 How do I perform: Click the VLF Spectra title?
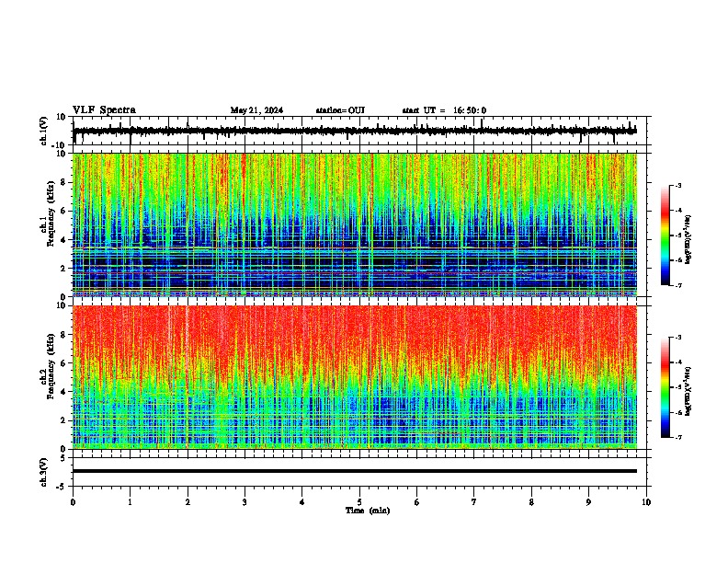click(104, 110)
